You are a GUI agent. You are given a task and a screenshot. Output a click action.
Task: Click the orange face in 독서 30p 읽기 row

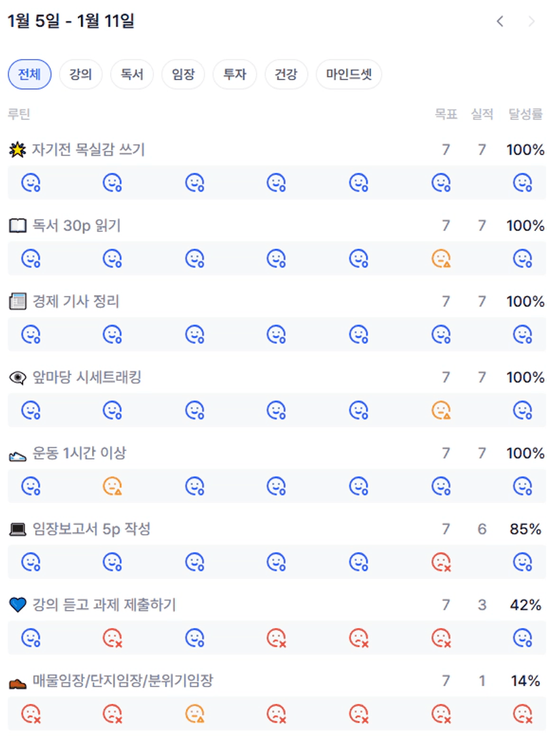tap(441, 258)
